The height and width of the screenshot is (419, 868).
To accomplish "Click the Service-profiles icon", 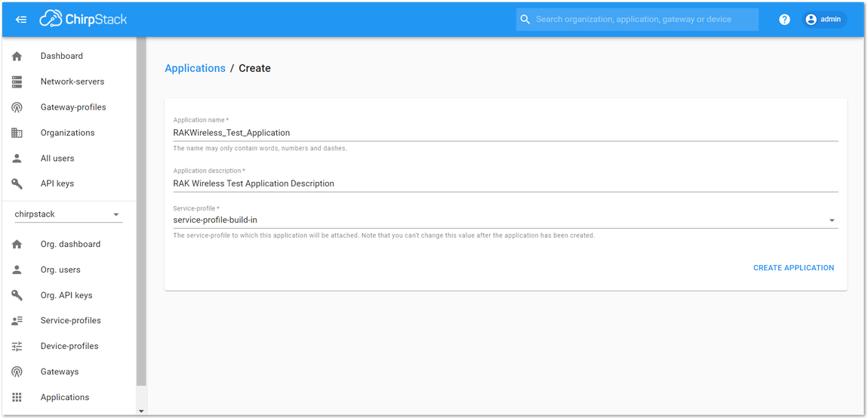I will [x=17, y=320].
